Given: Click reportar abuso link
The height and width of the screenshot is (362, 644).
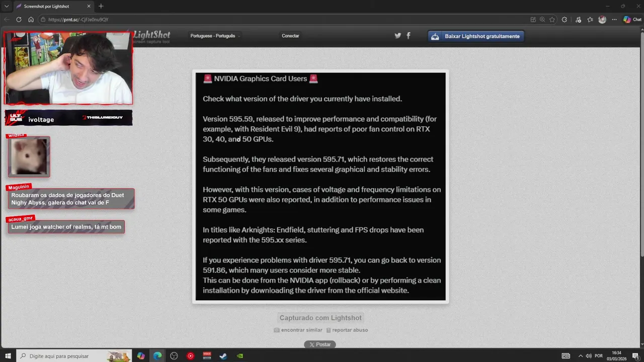Looking at the screenshot, I should coord(347,330).
